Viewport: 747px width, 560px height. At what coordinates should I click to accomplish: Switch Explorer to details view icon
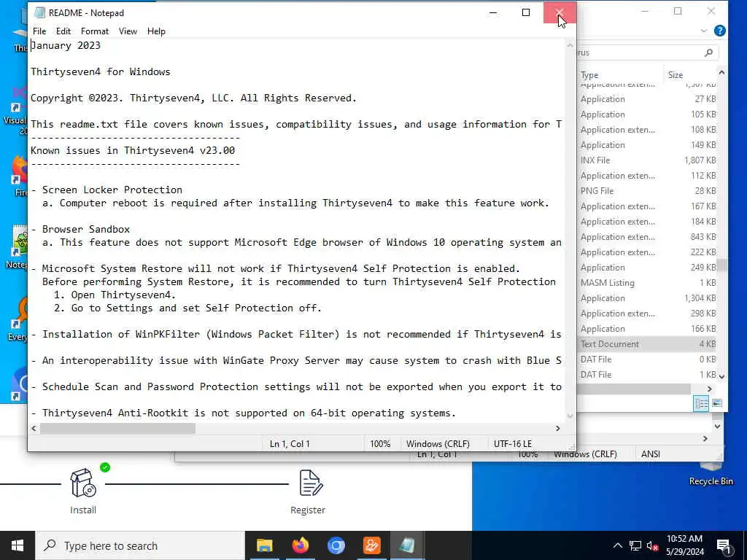click(701, 403)
